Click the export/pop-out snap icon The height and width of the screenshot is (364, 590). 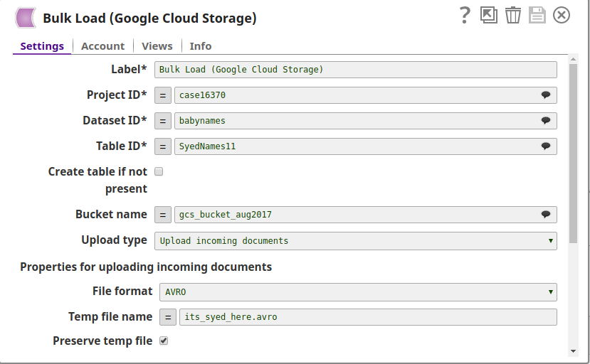pyautogui.click(x=489, y=16)
